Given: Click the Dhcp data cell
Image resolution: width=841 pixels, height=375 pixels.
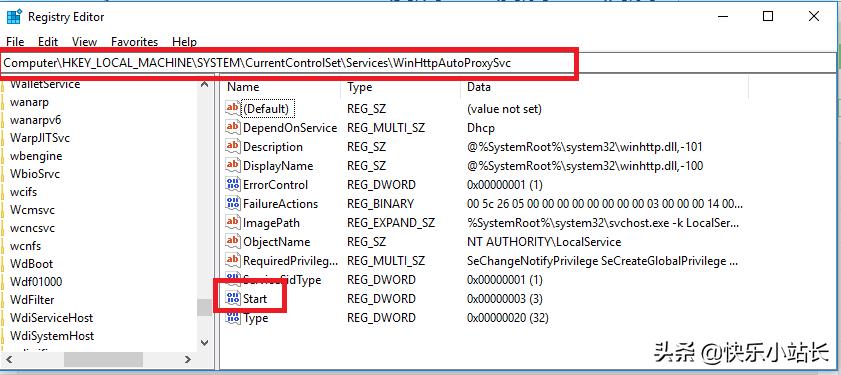Looking at the screenshot, I should pyautogui.click(x=481, y=128).
